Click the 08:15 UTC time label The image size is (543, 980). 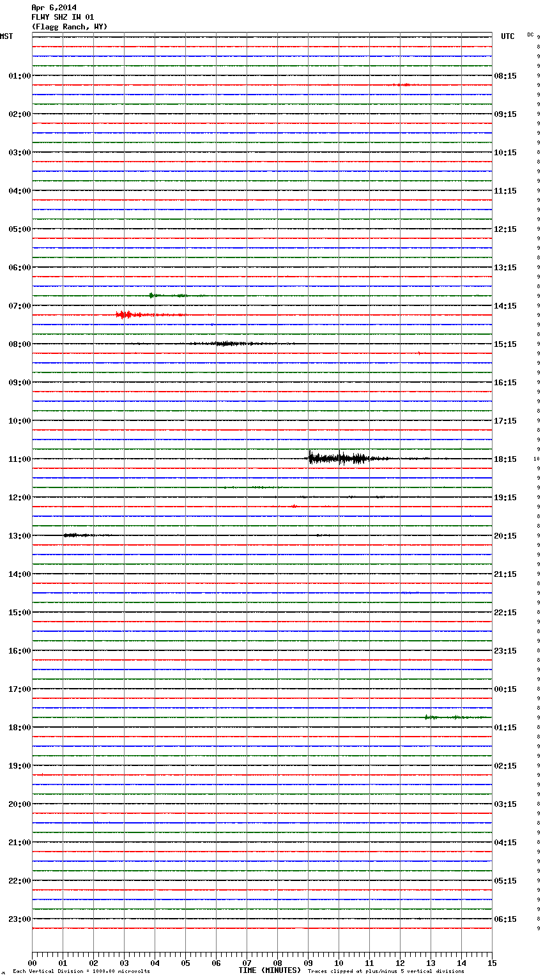tap(505, 76)
